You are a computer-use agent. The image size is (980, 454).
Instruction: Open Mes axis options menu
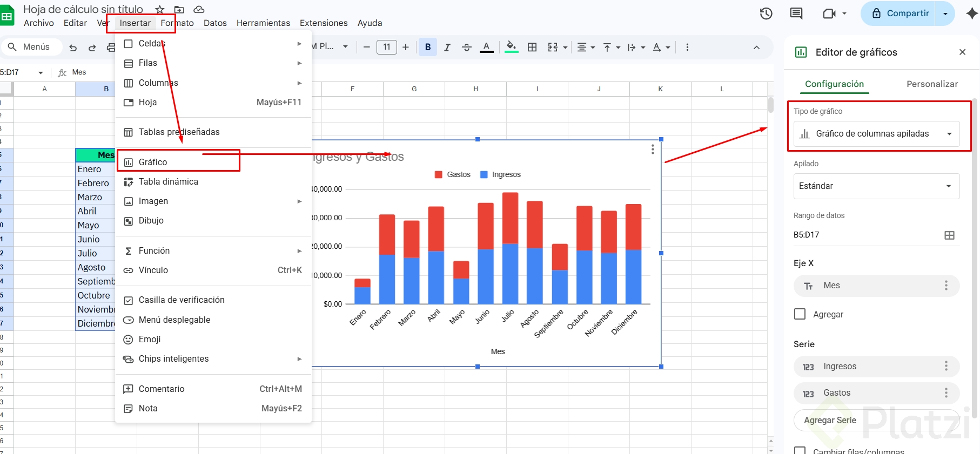946,286
